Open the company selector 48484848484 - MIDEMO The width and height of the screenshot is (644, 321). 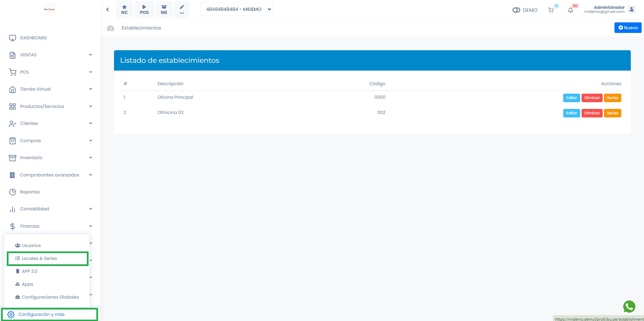236,10
